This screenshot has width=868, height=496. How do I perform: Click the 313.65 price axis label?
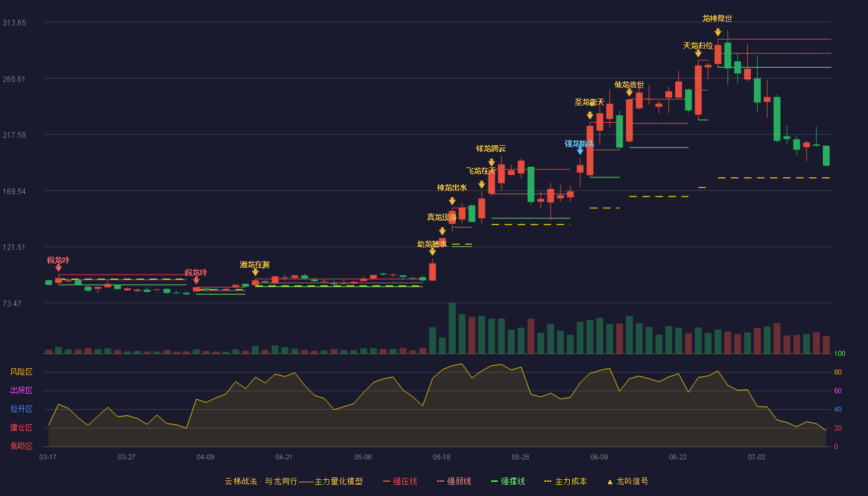click(x=14, y=23)
